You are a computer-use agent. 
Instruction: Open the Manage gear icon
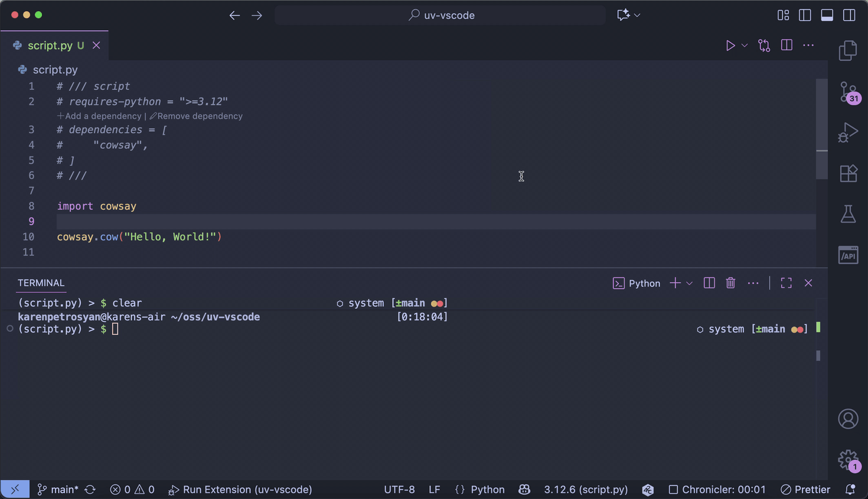848,459
